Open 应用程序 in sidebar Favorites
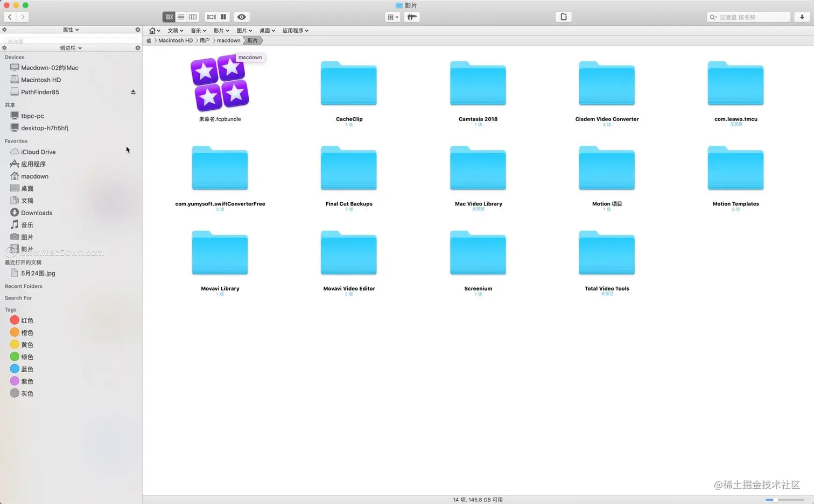814x504 pixels. point(33,164)
